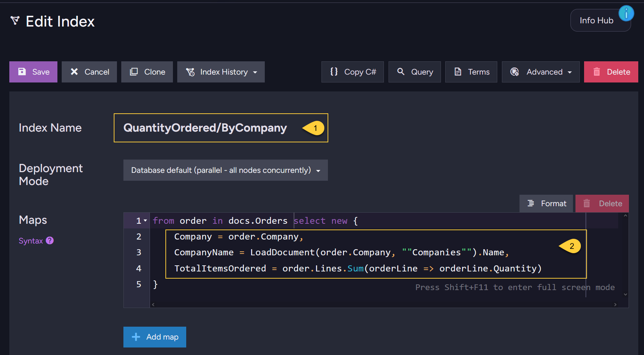Image resolution: width=644 pixels, height=355 pixels.
Task: Click editor vertical scrollbar up arrow
Action: pos(625,216)
